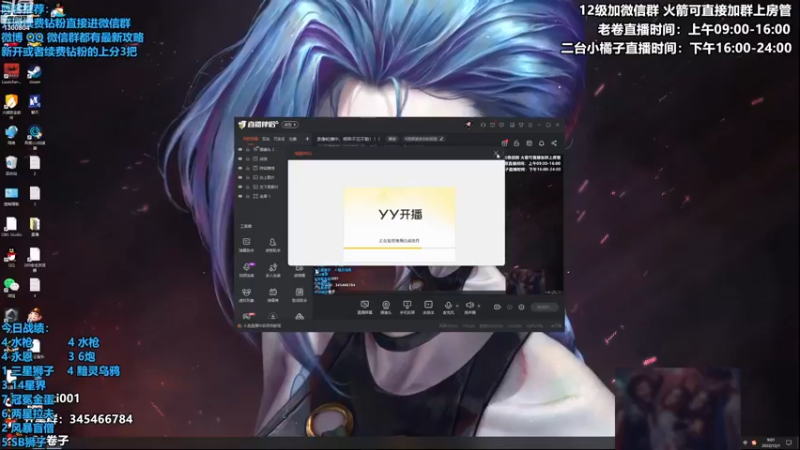This screenshot has width=800, height=450.
Task: Open the QQ penguin desktop icon
Action: point(11,257)
